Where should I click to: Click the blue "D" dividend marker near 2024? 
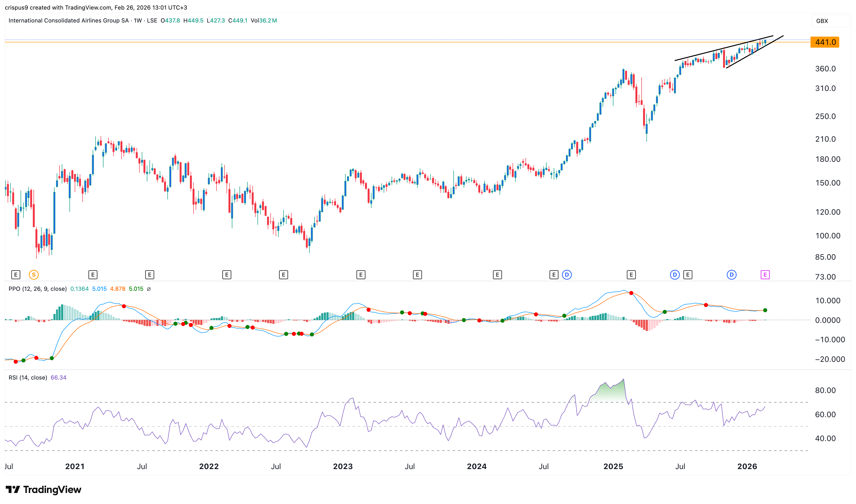point(566,275)
